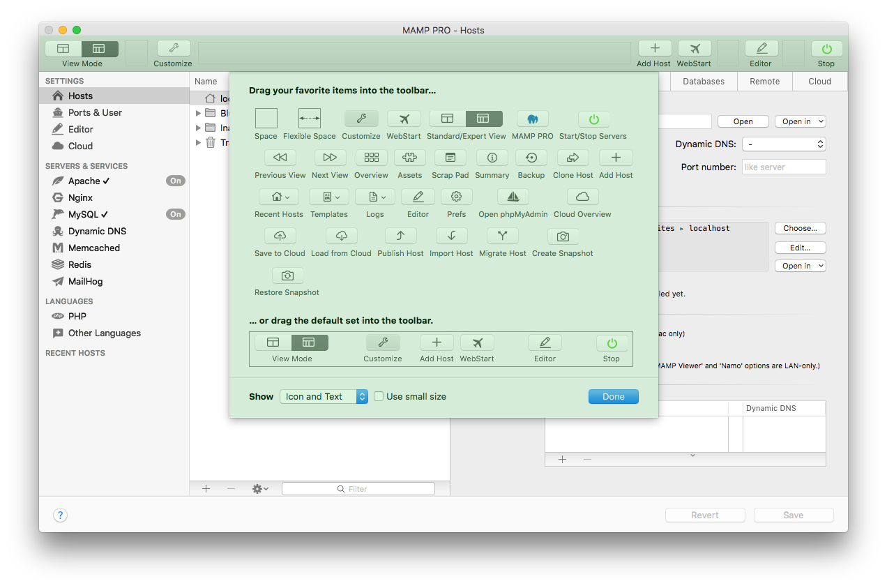Select the MAMP PRO droplet icon
The width and height of the screenshot is (887, 588).
(x=532, y=118)
